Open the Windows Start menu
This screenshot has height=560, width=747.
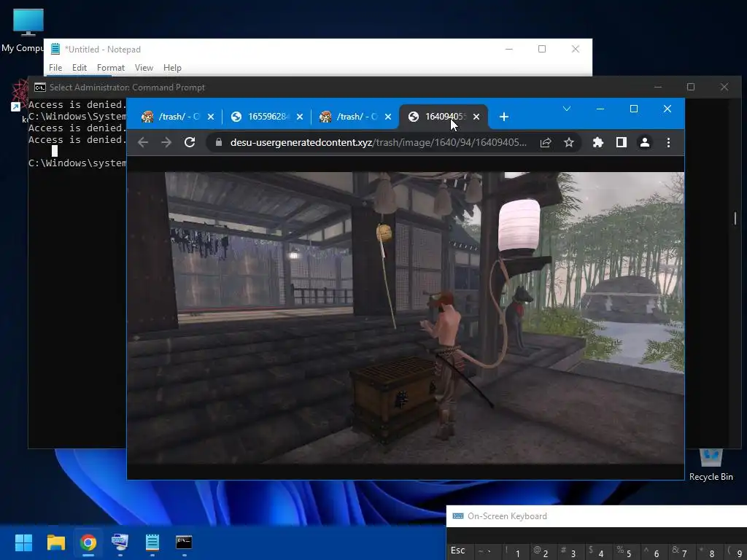click(x=23, y=542)
